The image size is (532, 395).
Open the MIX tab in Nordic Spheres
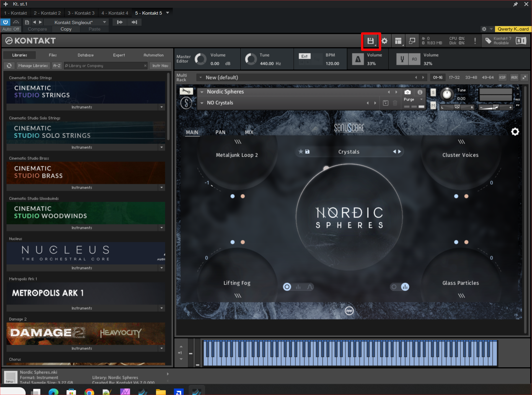tap(249, 132)
